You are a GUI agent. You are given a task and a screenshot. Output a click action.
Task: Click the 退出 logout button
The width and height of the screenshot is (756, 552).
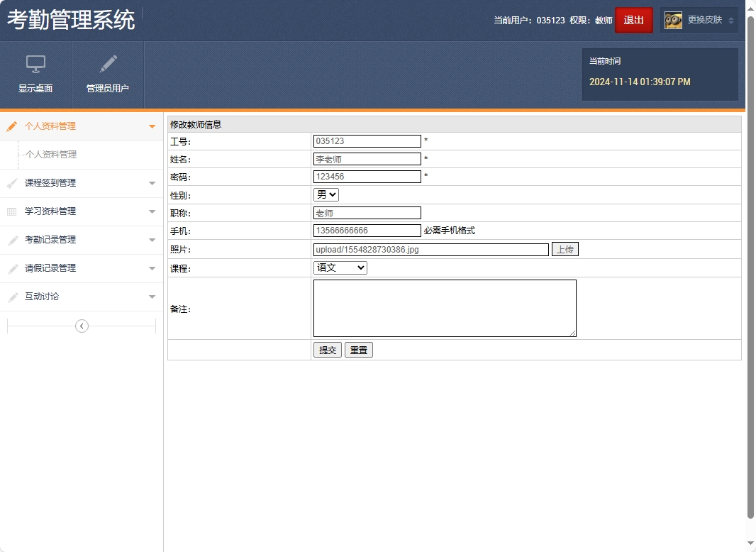[633, 20]
